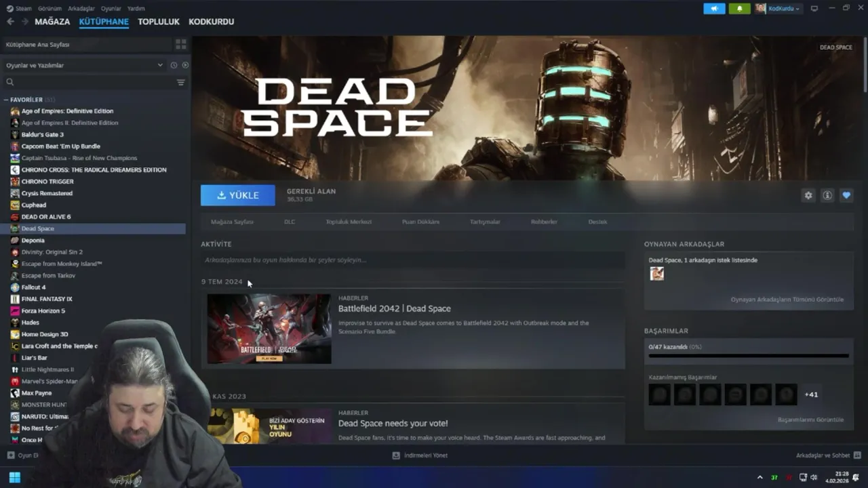Open the Görünüm menu
This screenshot has height=488, width=868.
tap(50, 8)
